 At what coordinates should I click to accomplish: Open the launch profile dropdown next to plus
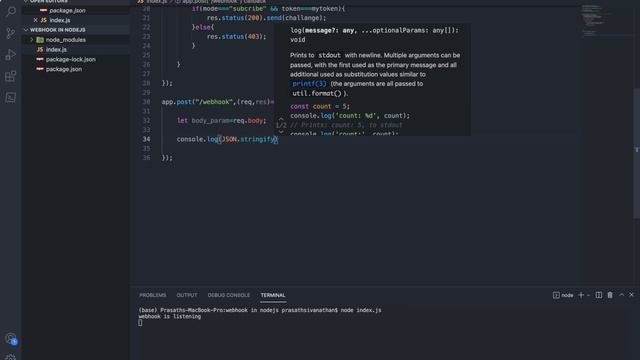588,295
